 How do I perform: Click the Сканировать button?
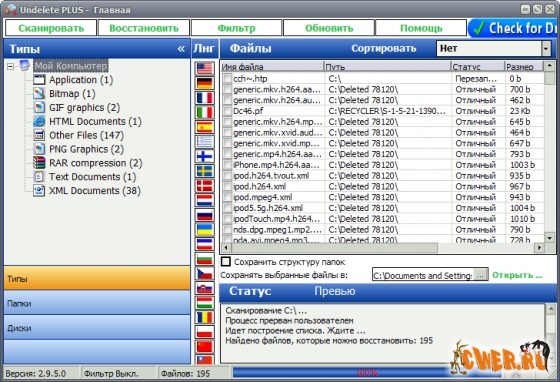(x=51, y=28)
